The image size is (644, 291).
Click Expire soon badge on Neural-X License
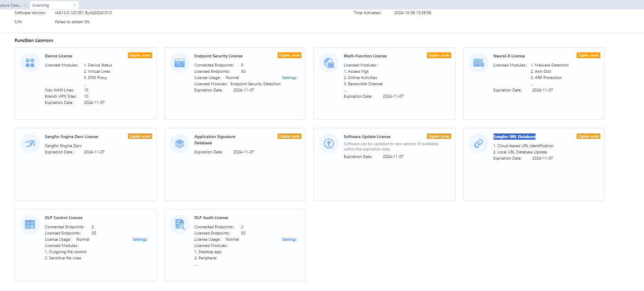point(588,55)
